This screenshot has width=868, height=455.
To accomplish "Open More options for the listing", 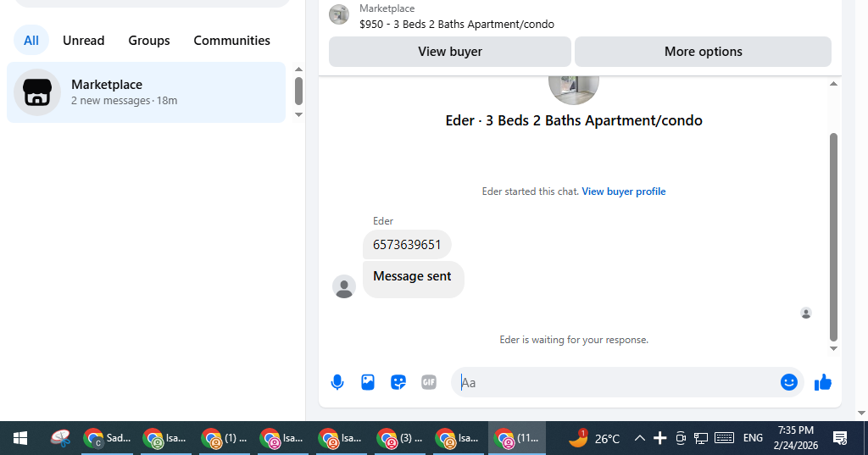I will click(703, 52).
